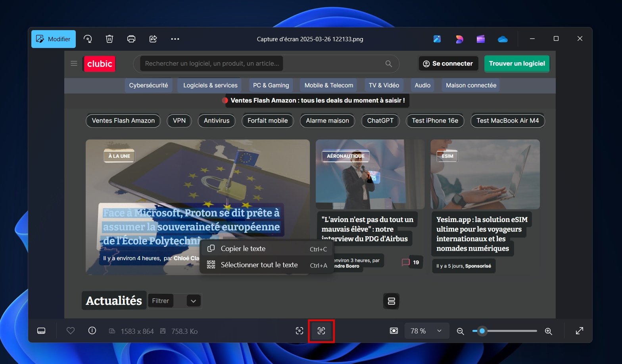Select the VPN pill
This screenshot has width=622, height=364.
tap(179, 121)
